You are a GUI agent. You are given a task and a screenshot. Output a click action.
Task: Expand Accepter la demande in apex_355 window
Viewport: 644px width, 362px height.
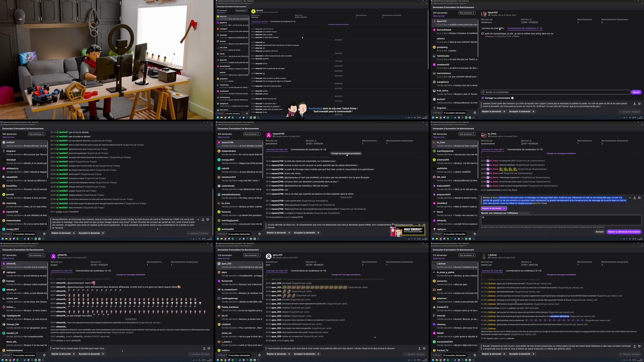pyautogui.click(x=306, y=354)
